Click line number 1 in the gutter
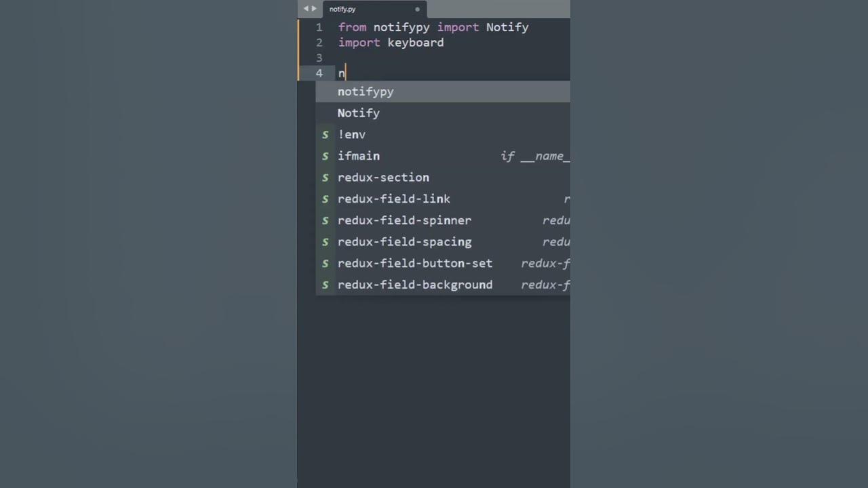Image resolution: width=868 pixels, height=488 pixels. click(x=319, y=28)
